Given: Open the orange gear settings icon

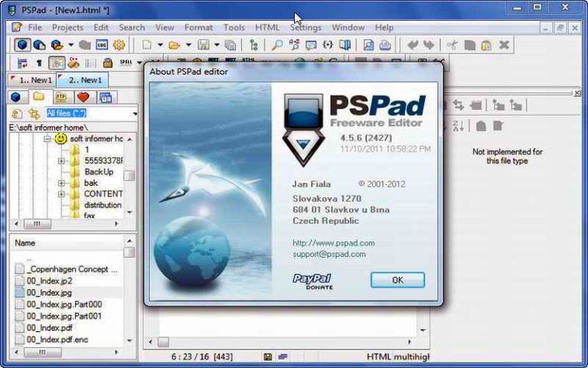Looking at the screenshot, I should 119,44.
